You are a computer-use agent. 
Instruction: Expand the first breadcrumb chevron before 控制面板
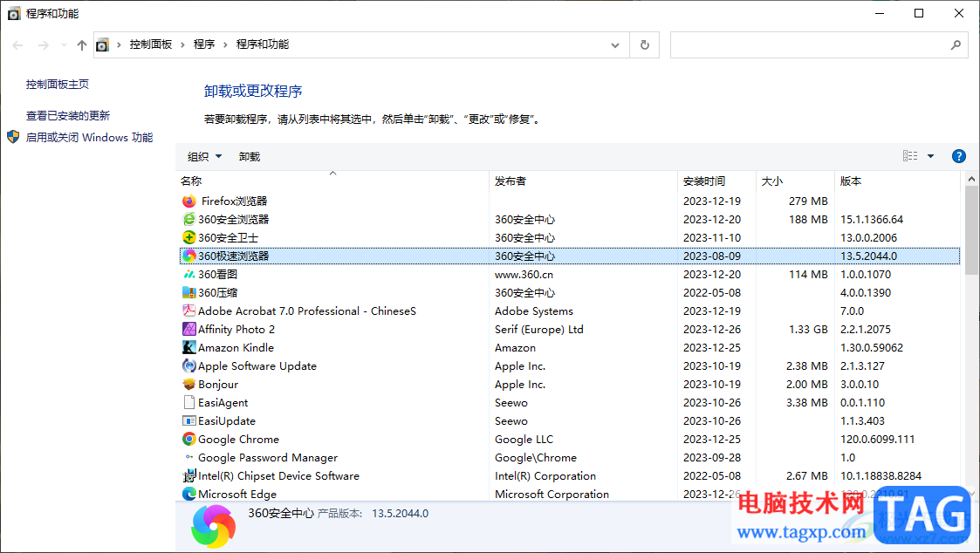point(119,45)
